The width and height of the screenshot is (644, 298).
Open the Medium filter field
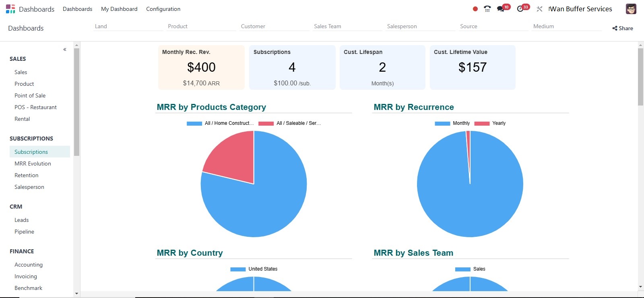(x=566, y=26)
